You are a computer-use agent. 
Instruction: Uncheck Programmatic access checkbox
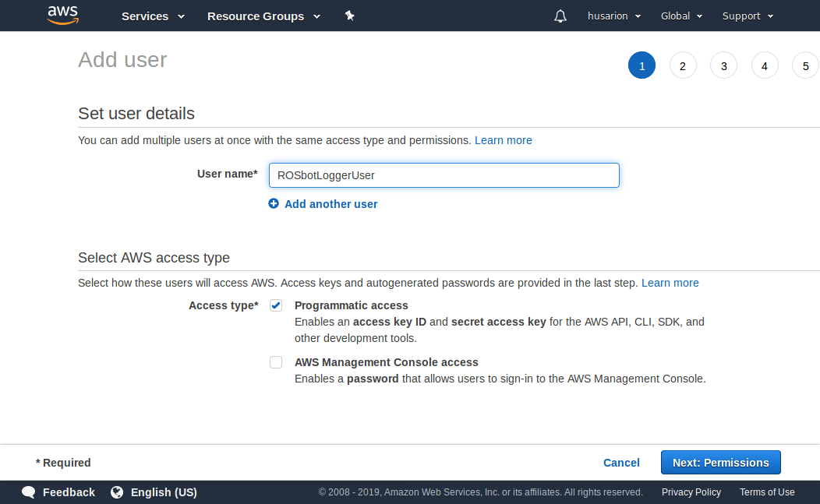[276, 305]
